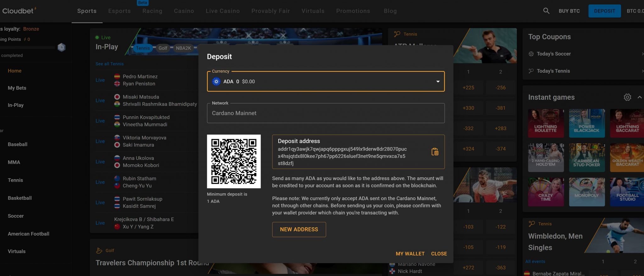Click the blue DEPOSIT button in header
The height and width of the screenshot is (276, 644).
(604, 11)
